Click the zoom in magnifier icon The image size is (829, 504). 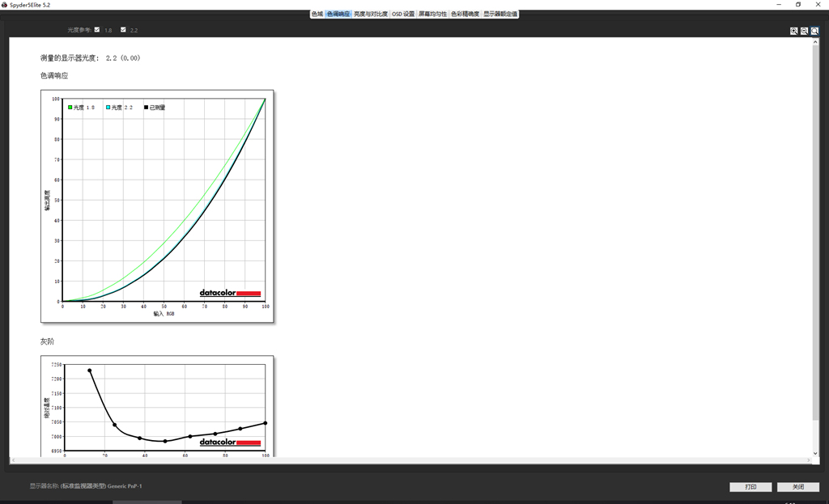(794, 31)
